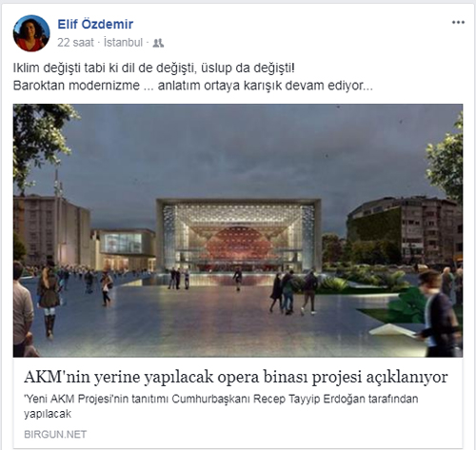Viewport: 476px width, 450px height.
Task: Open the post options three-dot menu
Action: 458,23
